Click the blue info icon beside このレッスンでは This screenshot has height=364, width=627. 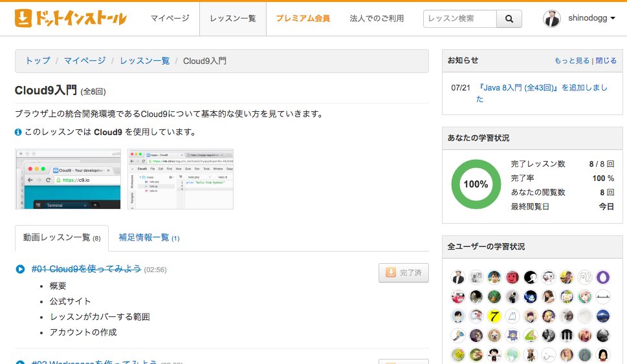point(18,133)
